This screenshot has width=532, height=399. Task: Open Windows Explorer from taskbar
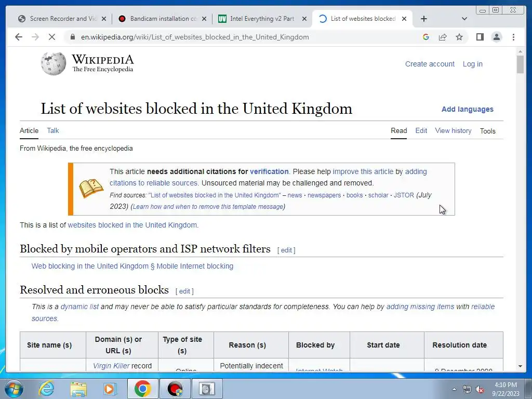coord(78,389)
